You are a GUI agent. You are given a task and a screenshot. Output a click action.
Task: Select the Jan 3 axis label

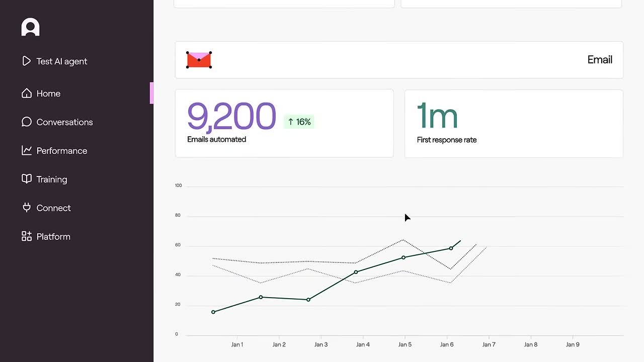click(321, 344)
